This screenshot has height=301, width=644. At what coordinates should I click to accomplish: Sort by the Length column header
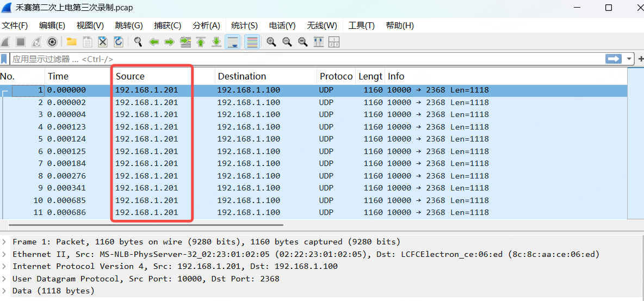click(370, 77)
